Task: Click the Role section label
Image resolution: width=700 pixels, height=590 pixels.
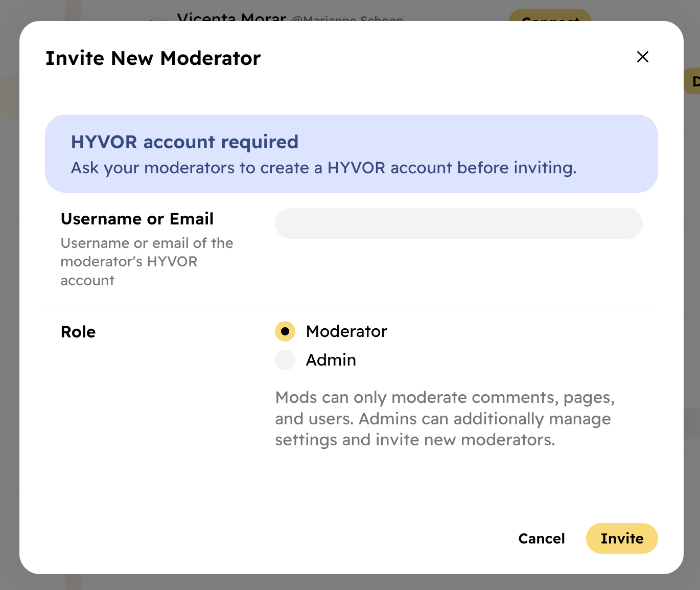Action: [x=78, y=331]
